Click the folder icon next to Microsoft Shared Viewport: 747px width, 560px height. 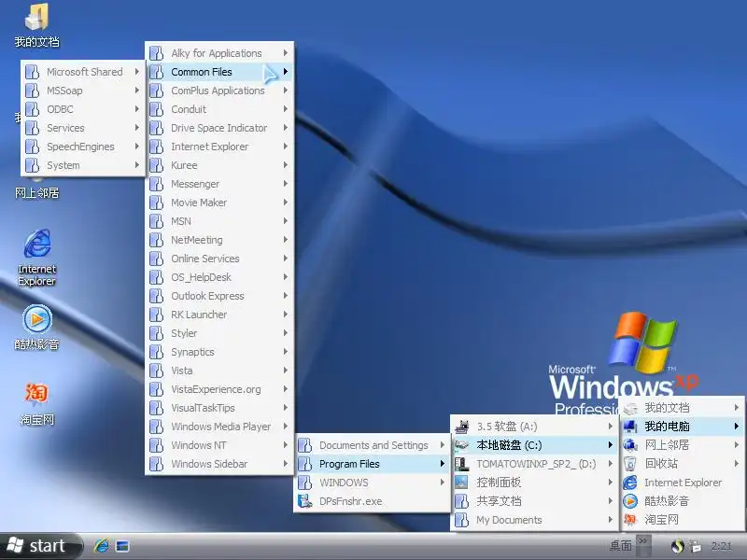(32, 72)
